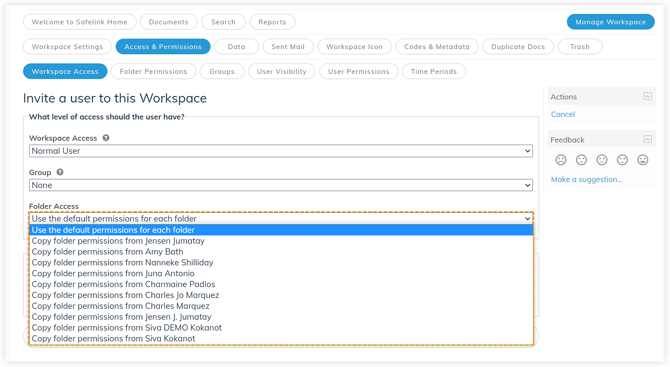Select the neutral feedback face
670x367 pixels.
point(602,160)
